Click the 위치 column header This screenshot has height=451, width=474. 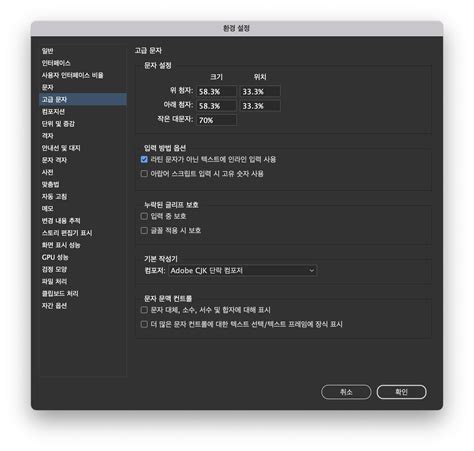coord(260,77)
